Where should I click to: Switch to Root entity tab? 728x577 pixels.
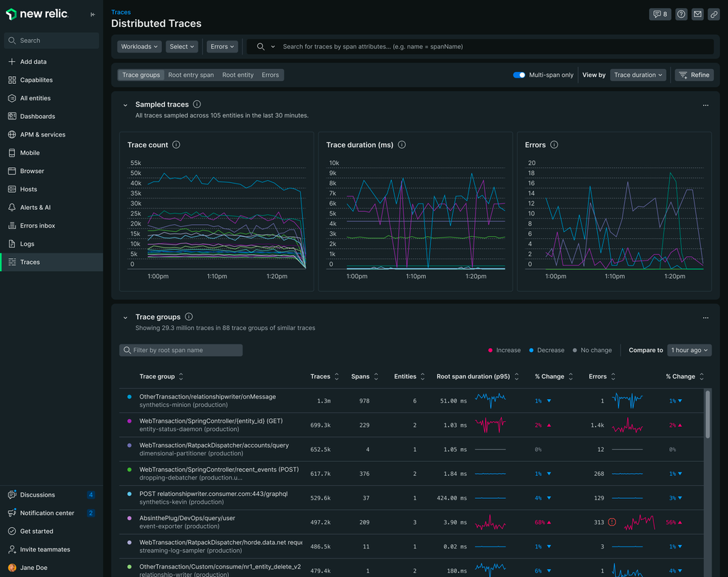[x=237, y=75]
